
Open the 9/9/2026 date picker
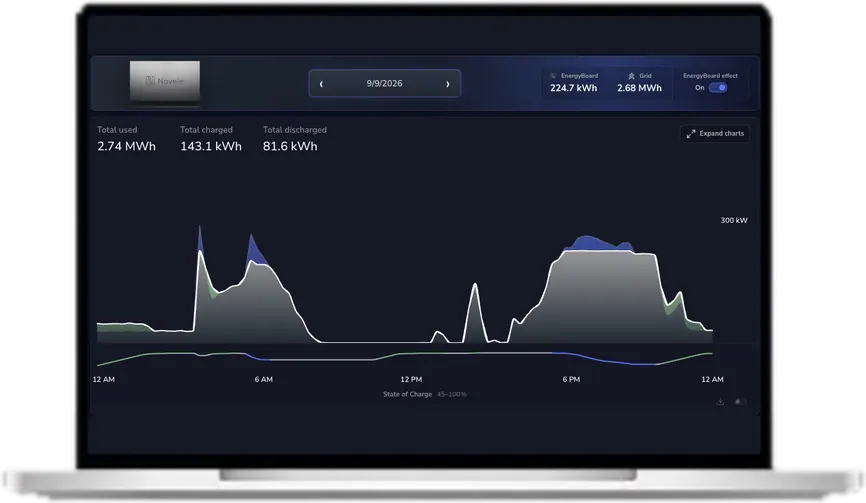click(384, 83)
